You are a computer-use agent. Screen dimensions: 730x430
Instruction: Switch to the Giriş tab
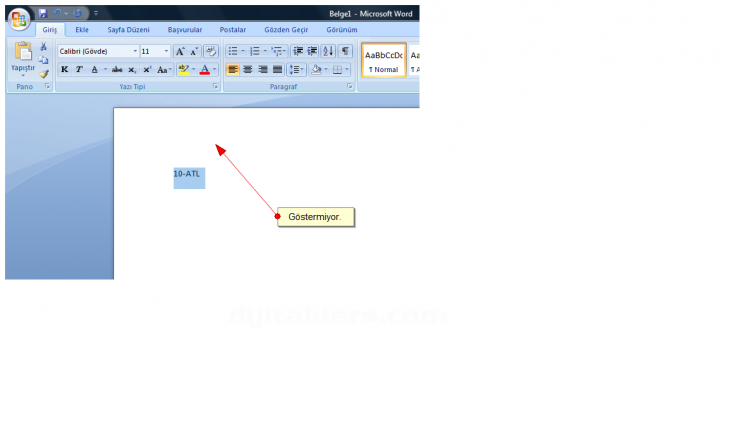point(50,30)
